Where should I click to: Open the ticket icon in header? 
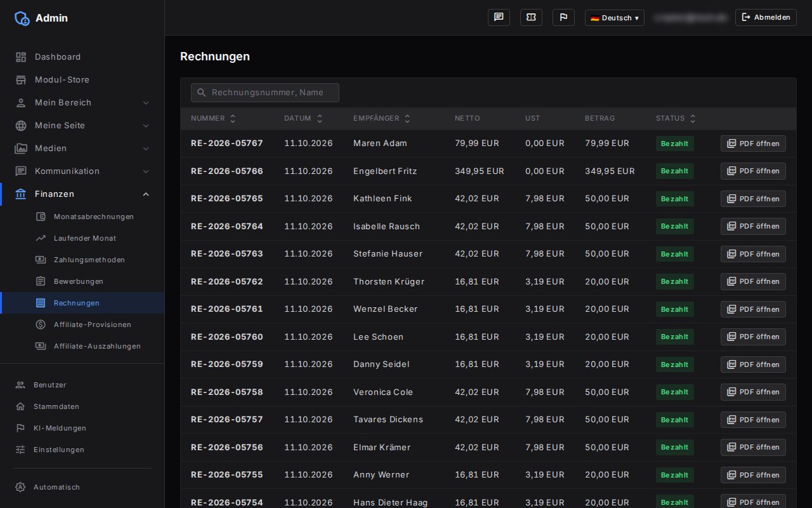[531, 18]
